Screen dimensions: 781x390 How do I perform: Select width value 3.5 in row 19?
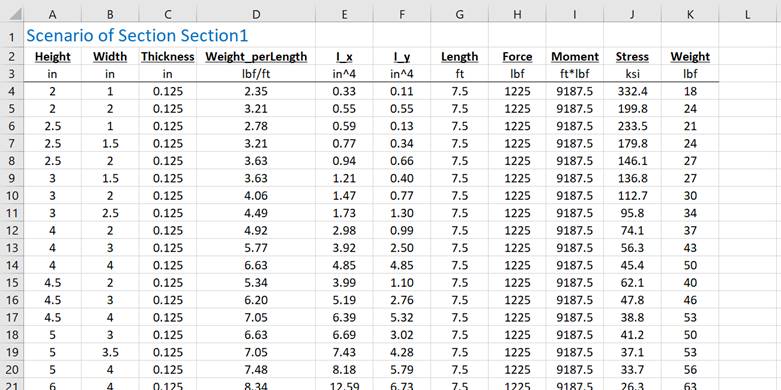pos(110,352)
